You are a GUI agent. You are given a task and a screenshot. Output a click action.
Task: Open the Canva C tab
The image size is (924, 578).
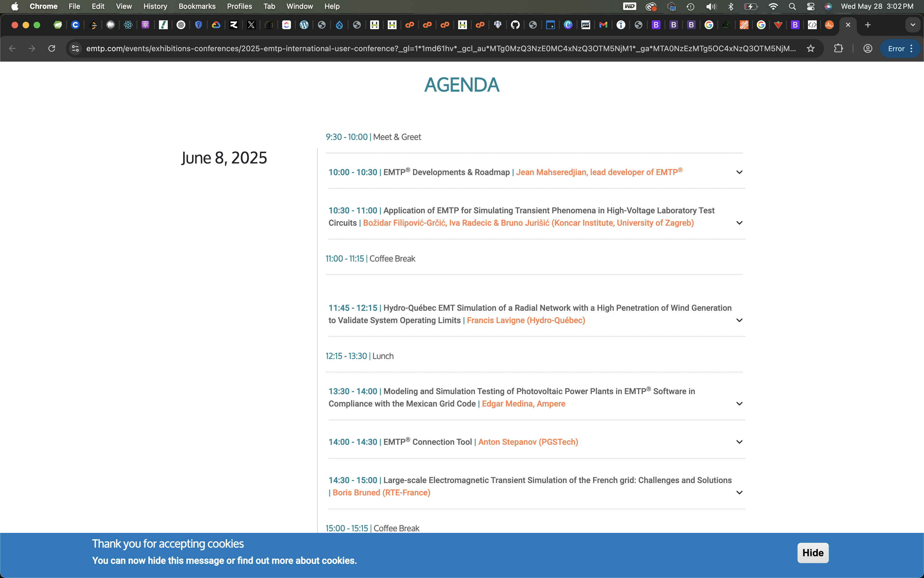(x=568, y=25)
